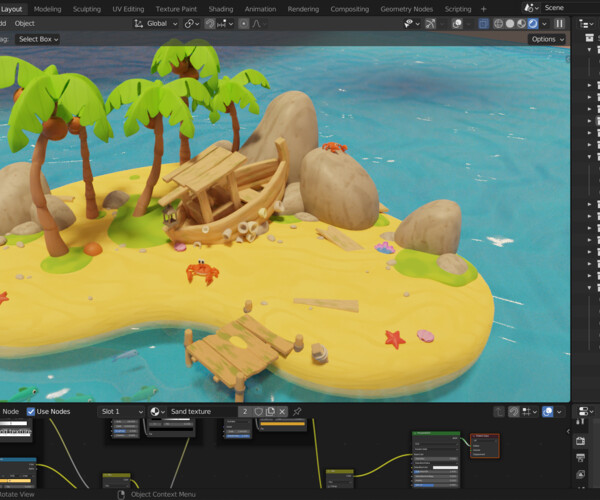
Task: Select the green Principled BSDF node
Action: (x=436, y=459)
